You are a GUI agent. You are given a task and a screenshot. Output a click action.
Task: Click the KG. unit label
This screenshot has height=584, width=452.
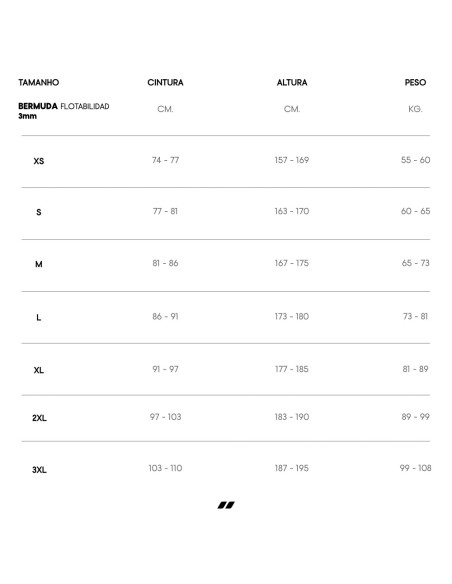(415, 109)
